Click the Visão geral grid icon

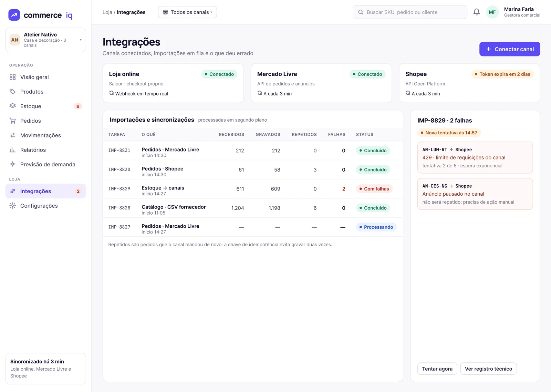pos(13,77)
